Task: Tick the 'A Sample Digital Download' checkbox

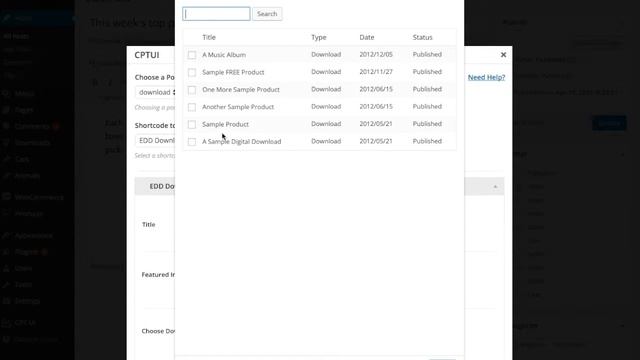Action: click(192, 142)
